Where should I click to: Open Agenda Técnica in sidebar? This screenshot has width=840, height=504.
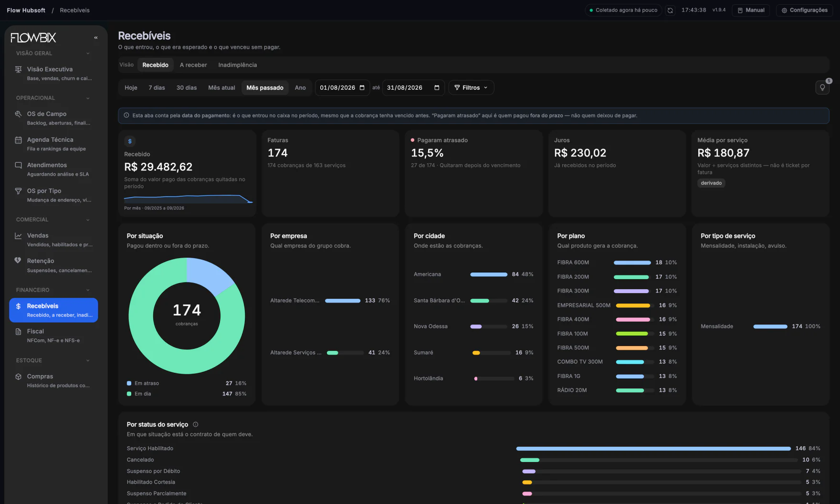pyautogui.click(x=53, y=144)
